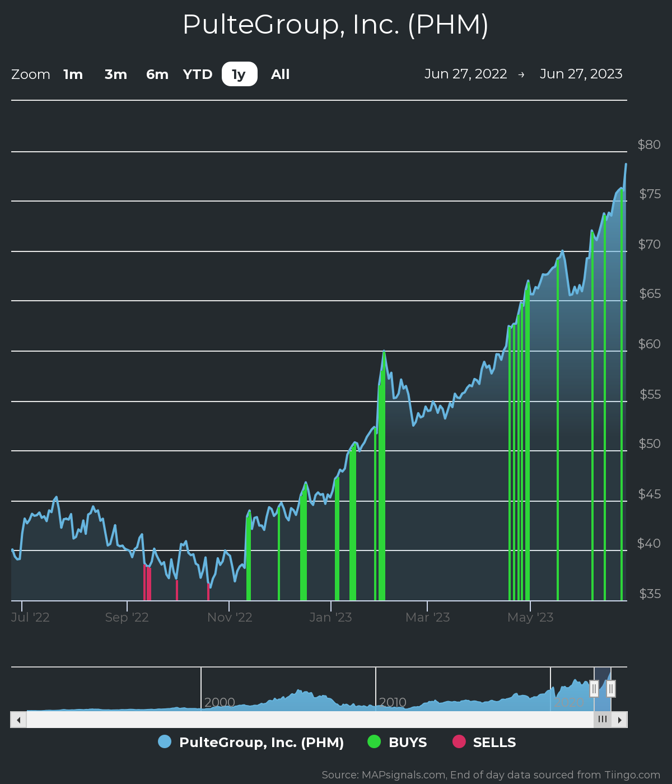This screenshot has height=784, width=672.
Task: Click the $65 price axis label
Action: pyautogui.click(x=650, y=293)
